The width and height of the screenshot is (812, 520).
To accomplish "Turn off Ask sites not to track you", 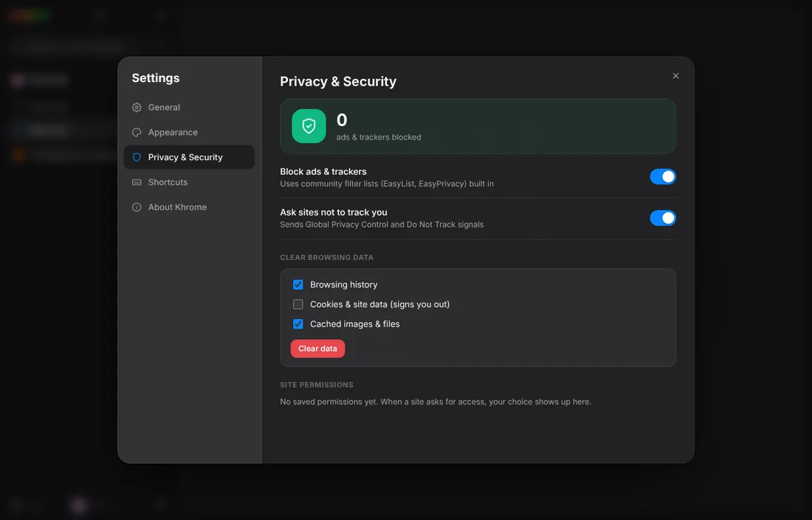I will (x=662, y=218).
